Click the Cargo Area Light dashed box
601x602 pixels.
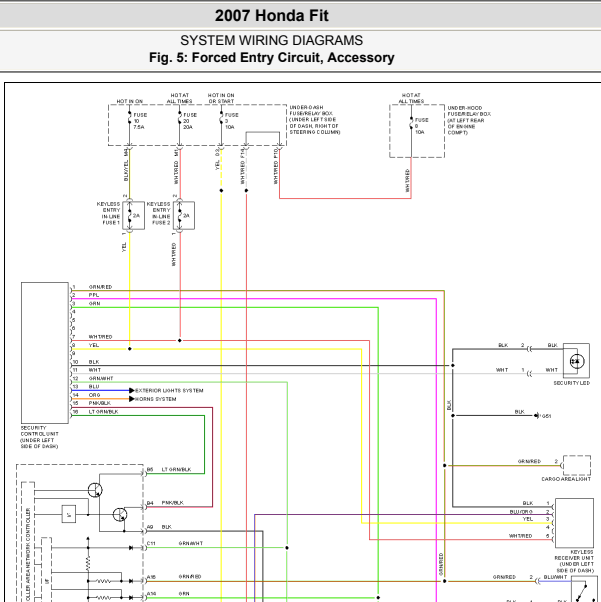pos(577,465)
